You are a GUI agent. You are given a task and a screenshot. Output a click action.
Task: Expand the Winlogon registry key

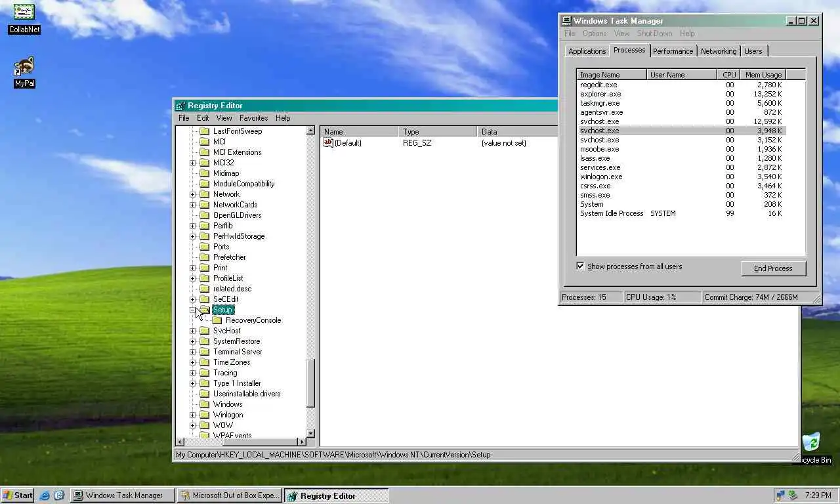(x=192, y=415)
